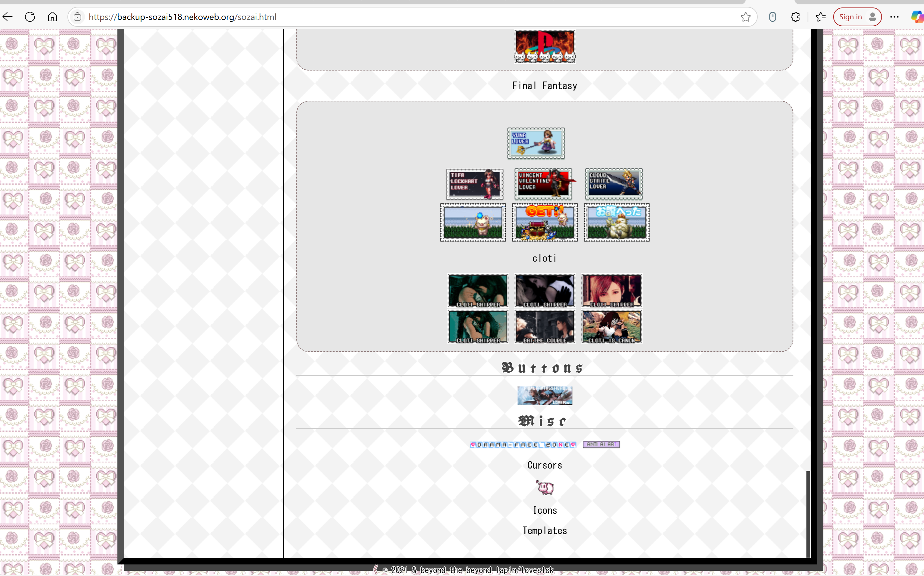Click the 2021 copyright footer text
Viewport: 924px width, 576px height.
pos(468,570)
